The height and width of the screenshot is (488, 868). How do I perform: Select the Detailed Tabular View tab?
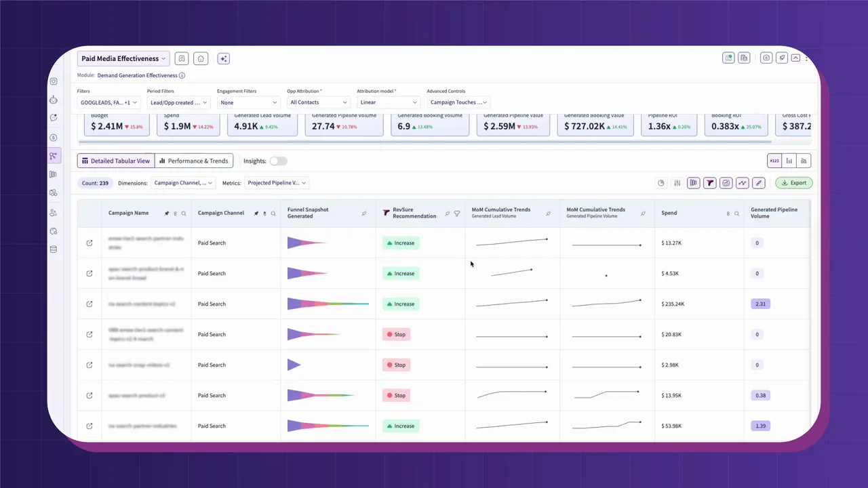116,161
